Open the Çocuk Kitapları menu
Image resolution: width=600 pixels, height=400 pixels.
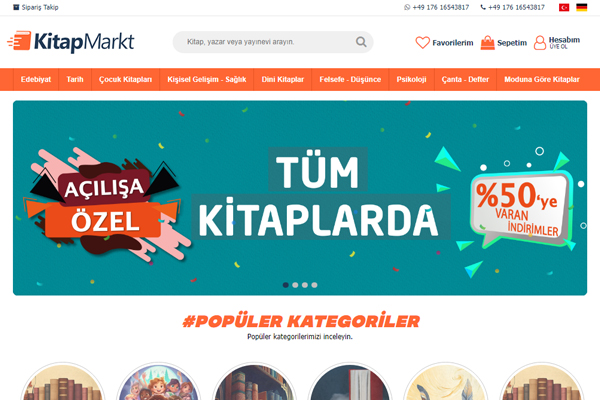pyautogui.click(x=125, y=80)
